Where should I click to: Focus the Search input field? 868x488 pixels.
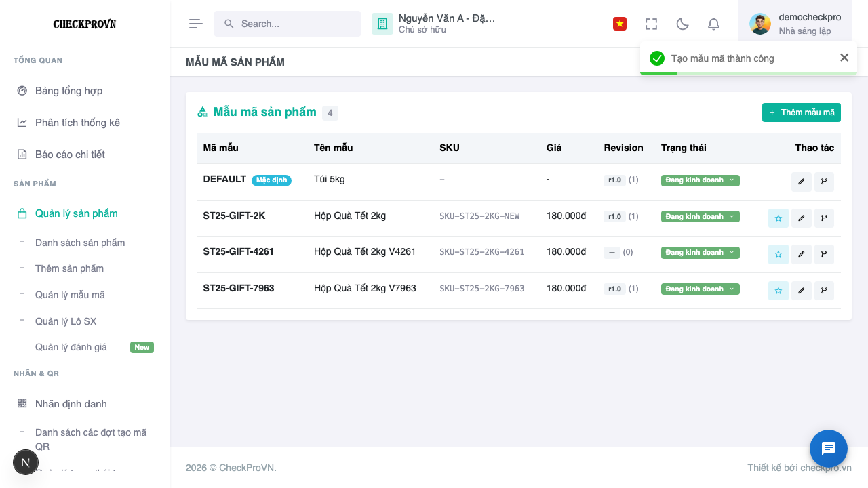tap(288, 24)
